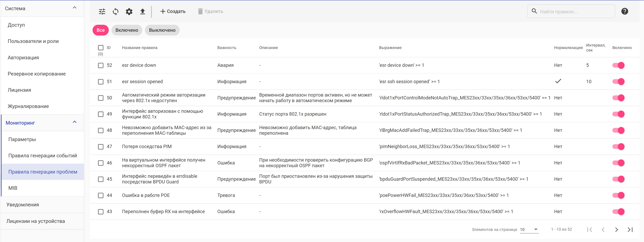644x242 pixels.
Task: Switch to the Включено filter tab
Action: pos(127,30)
